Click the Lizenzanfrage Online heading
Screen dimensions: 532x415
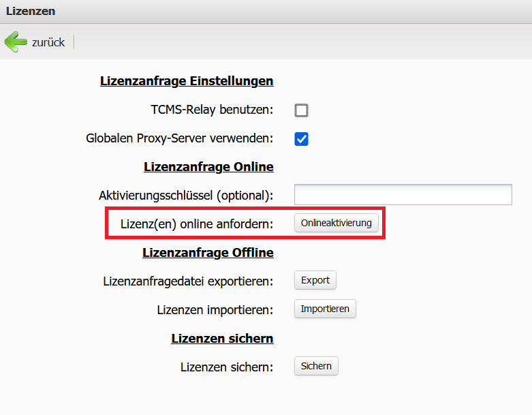tap(208, 167)
